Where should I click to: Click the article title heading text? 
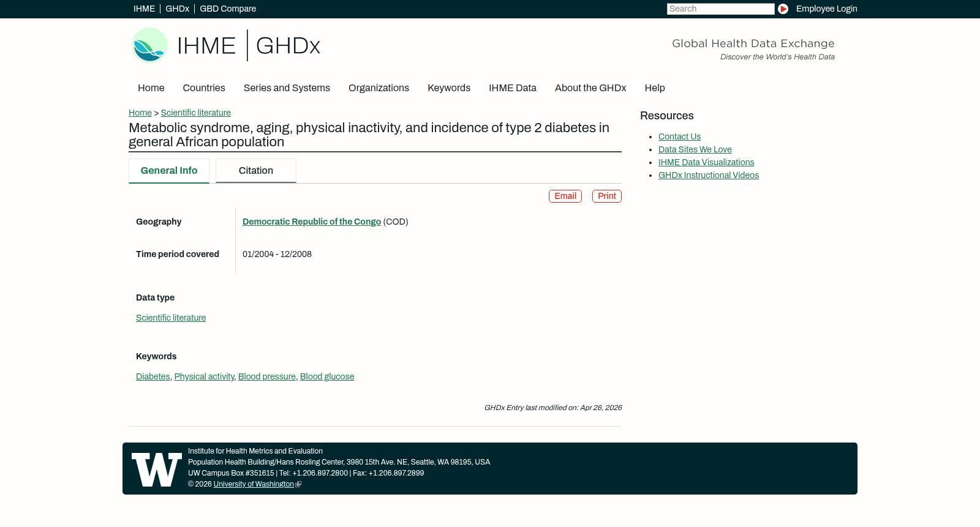[x=369, y=135]
